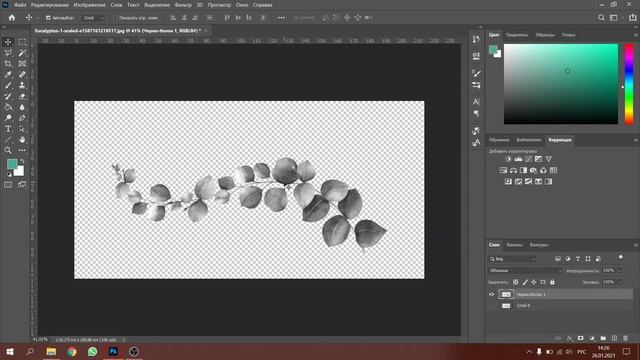Select the Magic Wand tool
640x360 pixels.
(22, 53)
